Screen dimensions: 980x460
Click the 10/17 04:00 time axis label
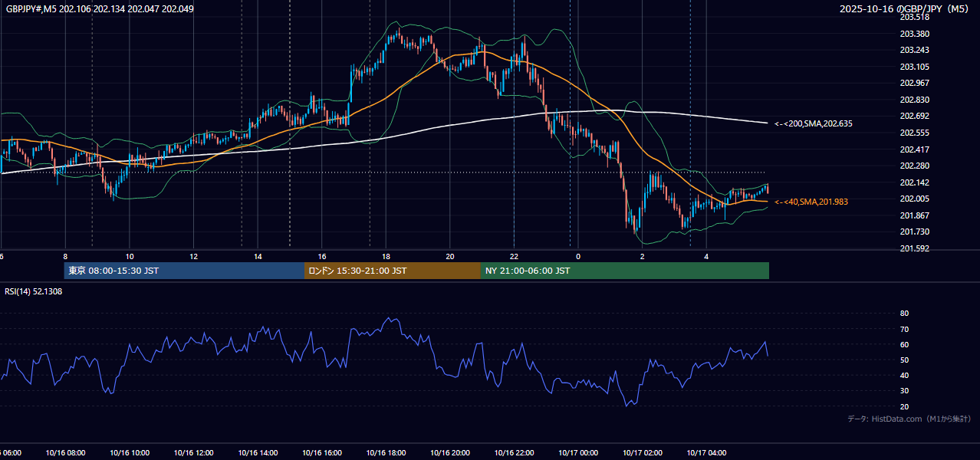706,453
